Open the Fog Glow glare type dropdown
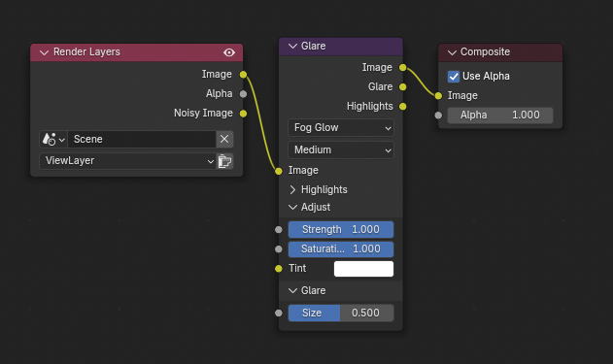The width and height of the screenshot is (613, 364). 341,128
